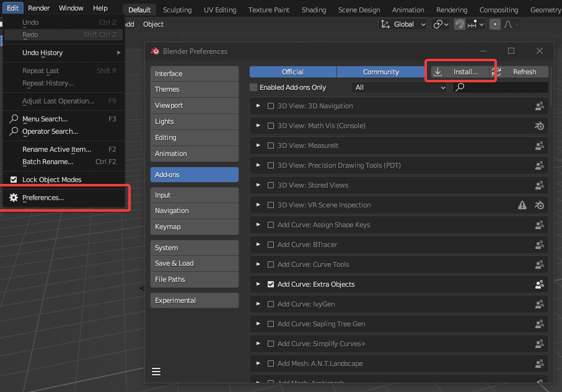The width and height of the screenshot is (562, 392).
Task: Click warning triangle on VR Scene Inspection
Action: pyautogui.click(x=522, y=205)
